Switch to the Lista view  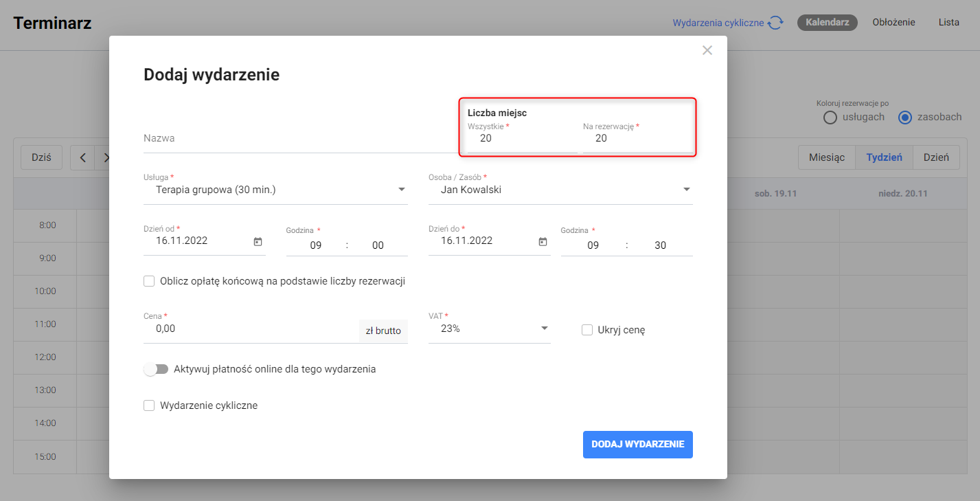click(948, 22)
